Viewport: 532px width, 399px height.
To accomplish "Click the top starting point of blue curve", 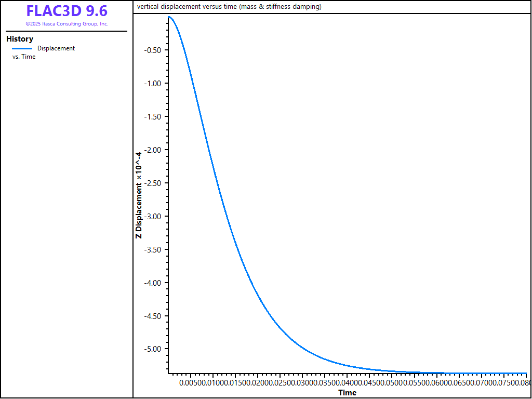I will tap(169, 17).
